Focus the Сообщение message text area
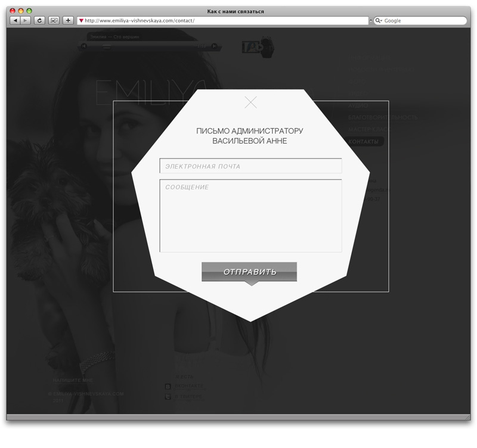 [x=250, y=216]
